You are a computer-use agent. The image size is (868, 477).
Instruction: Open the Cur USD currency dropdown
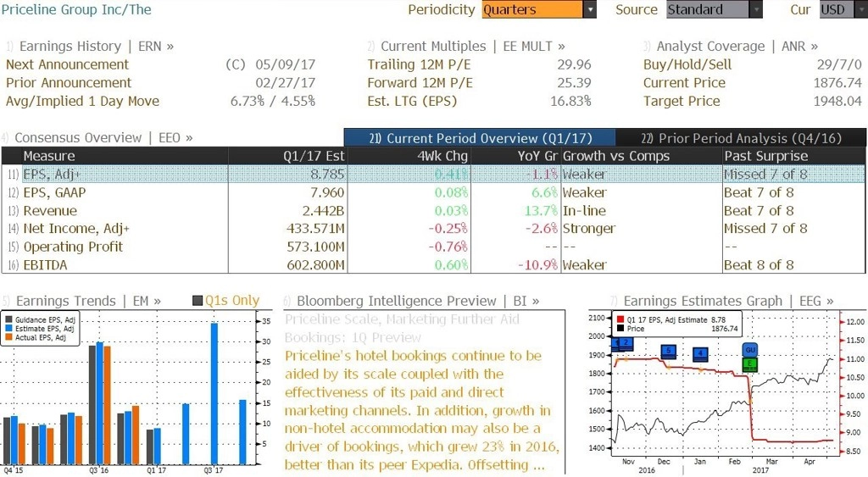click(843, 9)
